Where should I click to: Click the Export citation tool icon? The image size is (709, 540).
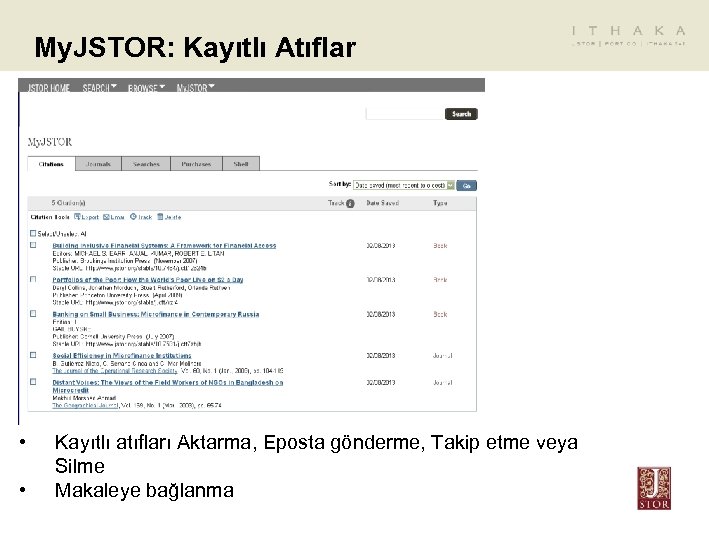[x=77, y=217]
